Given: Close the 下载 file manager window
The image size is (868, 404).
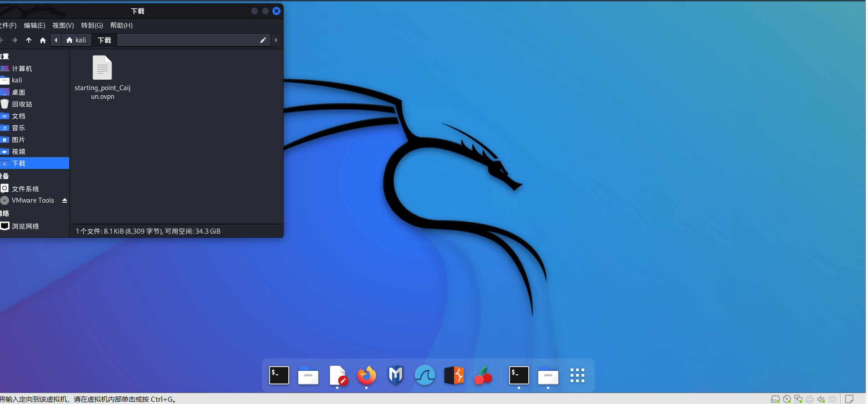Looking at the screenshot, I should point(276,11).
